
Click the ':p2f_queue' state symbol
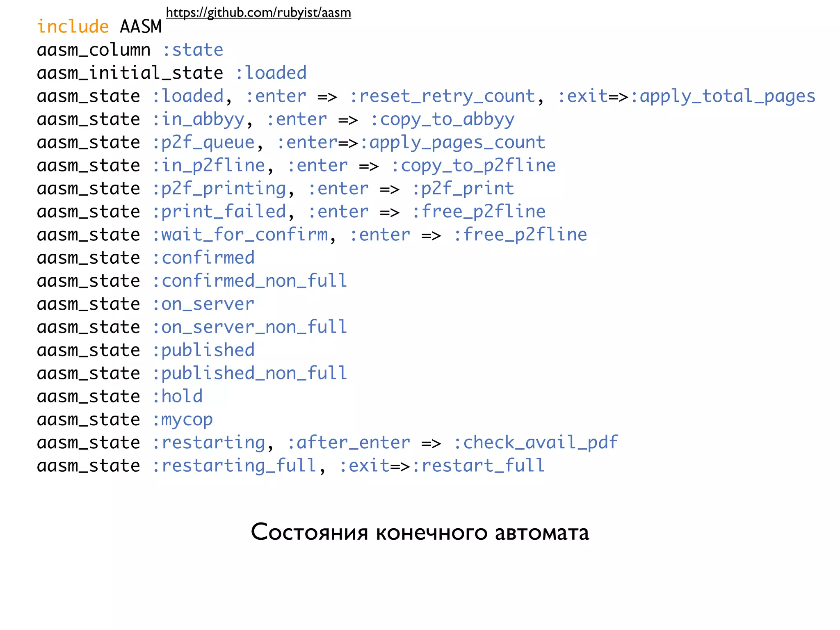(x=203, y=142)
